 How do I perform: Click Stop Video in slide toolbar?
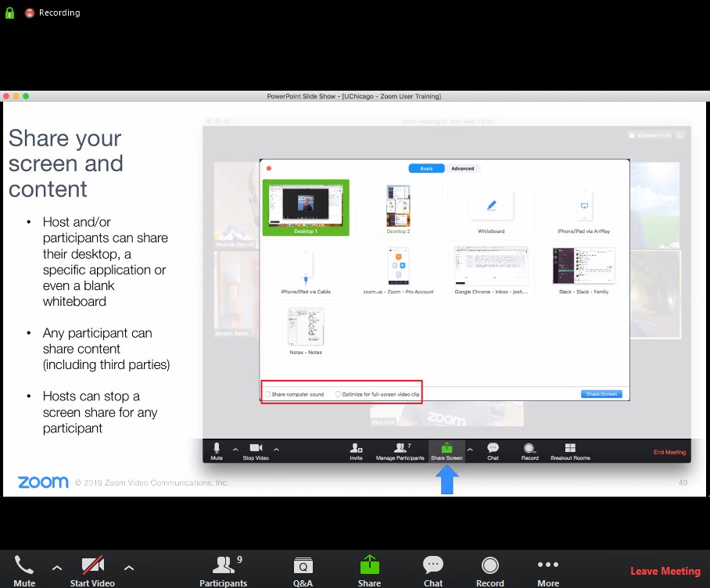[256, 451]
